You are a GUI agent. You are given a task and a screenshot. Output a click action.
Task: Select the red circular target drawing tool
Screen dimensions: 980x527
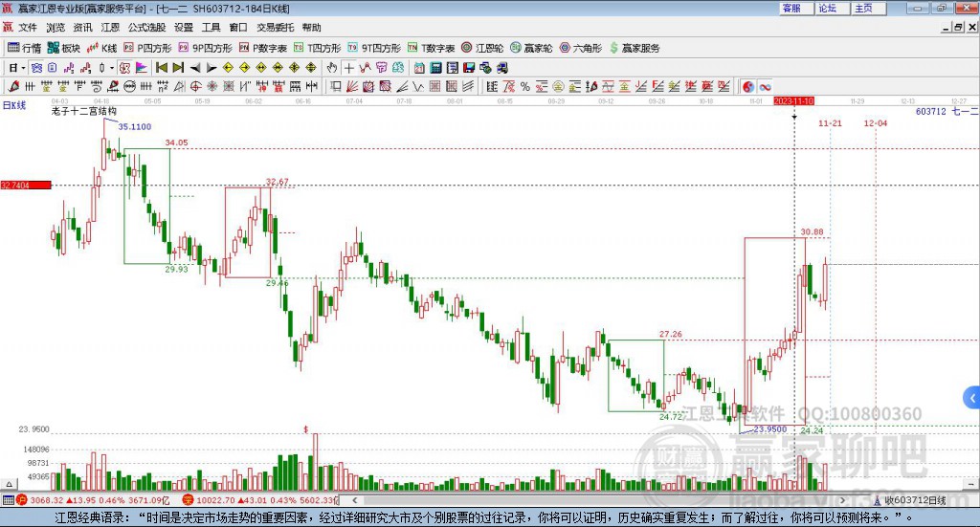tap(195, 86)
